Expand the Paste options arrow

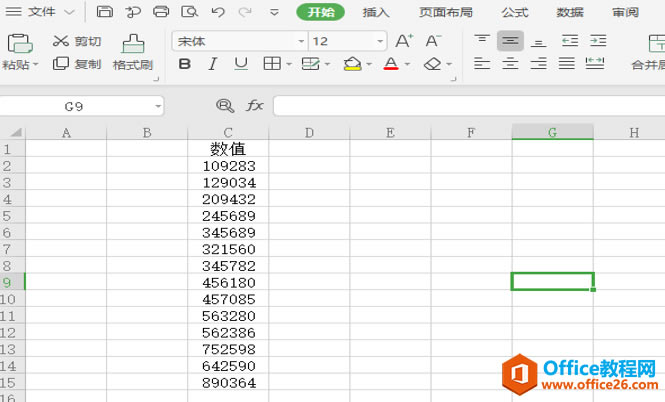click(36, 64)
